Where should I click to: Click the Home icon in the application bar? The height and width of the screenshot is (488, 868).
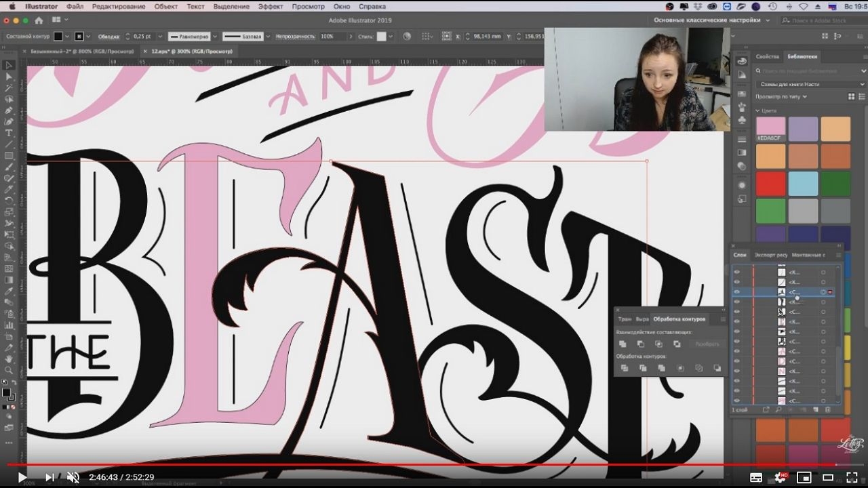pos(39,20)
